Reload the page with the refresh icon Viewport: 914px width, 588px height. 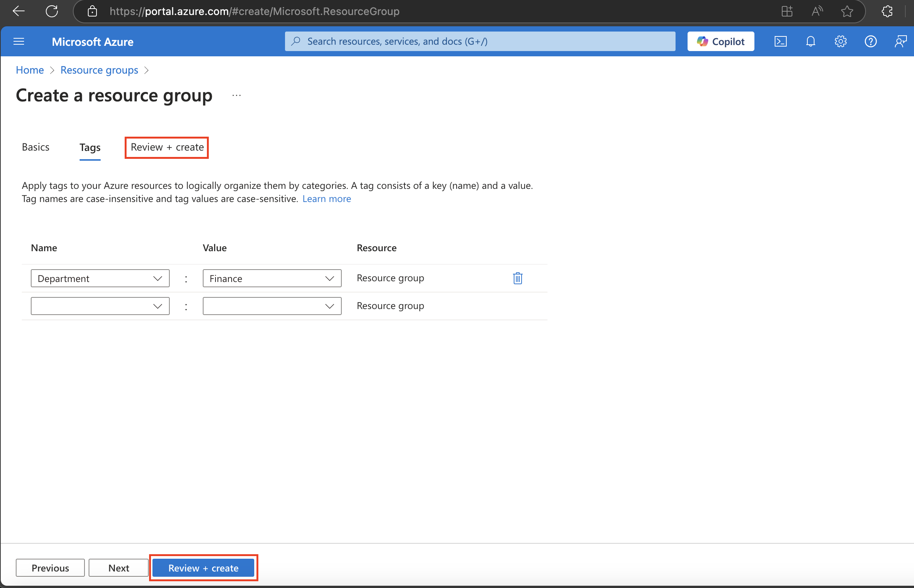52,11
